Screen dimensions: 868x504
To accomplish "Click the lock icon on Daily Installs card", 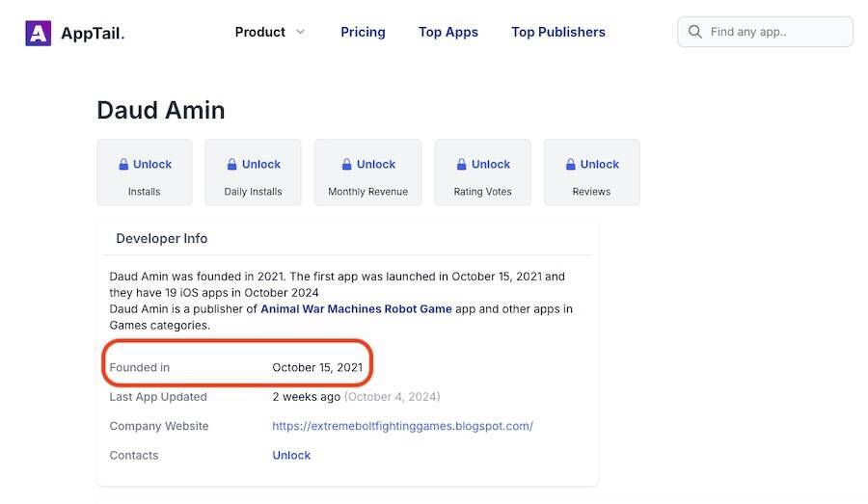I will pos(232,165).
